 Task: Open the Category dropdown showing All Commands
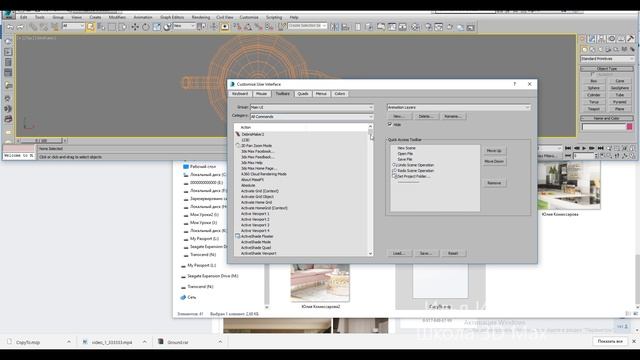(311, 117)
